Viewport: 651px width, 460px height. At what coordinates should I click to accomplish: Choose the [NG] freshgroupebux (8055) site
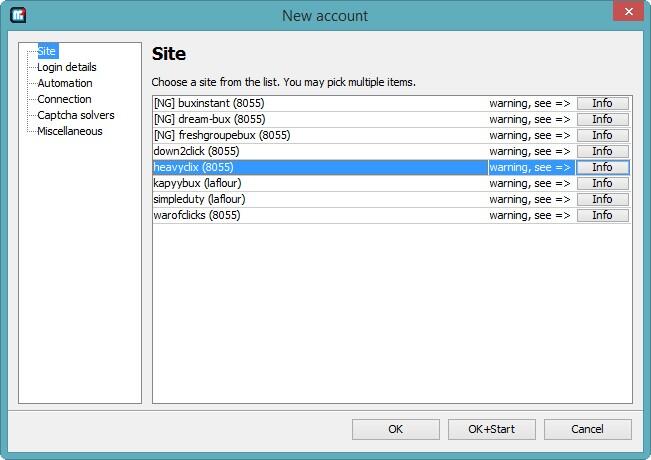click(221, 135)
